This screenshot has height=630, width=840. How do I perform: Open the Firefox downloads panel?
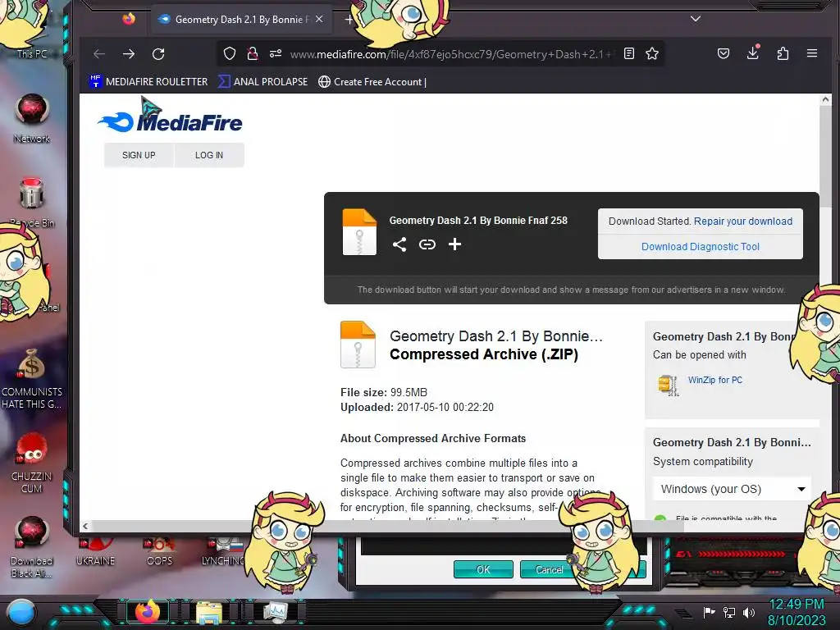point(753,53)
